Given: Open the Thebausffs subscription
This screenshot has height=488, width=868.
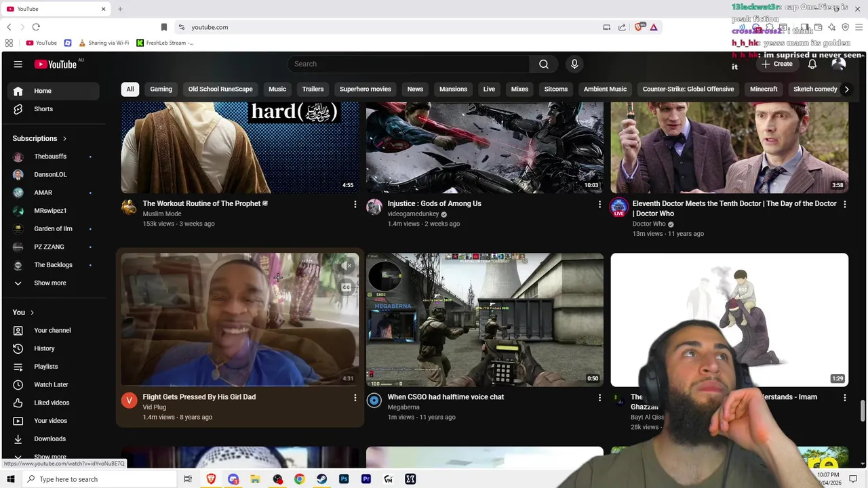Looking at the screenshot, I should (x=52, y=157).
